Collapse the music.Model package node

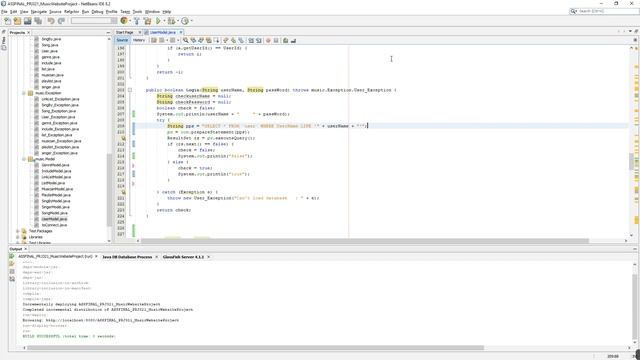click(x=24, y=159)
